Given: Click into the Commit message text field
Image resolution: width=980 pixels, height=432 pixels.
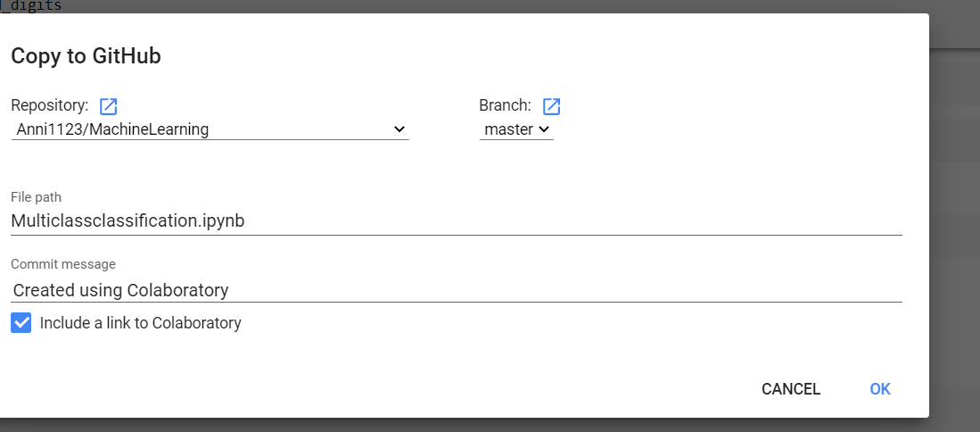Looking at the screenshot, I should point(455,290).
